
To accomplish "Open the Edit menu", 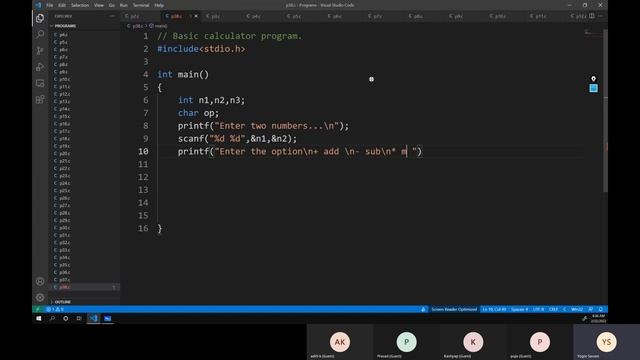I will point(62,5).
